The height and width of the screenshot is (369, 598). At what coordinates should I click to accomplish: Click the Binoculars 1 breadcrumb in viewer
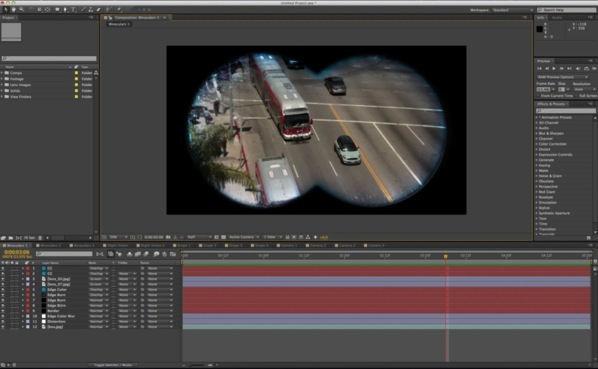119,24
